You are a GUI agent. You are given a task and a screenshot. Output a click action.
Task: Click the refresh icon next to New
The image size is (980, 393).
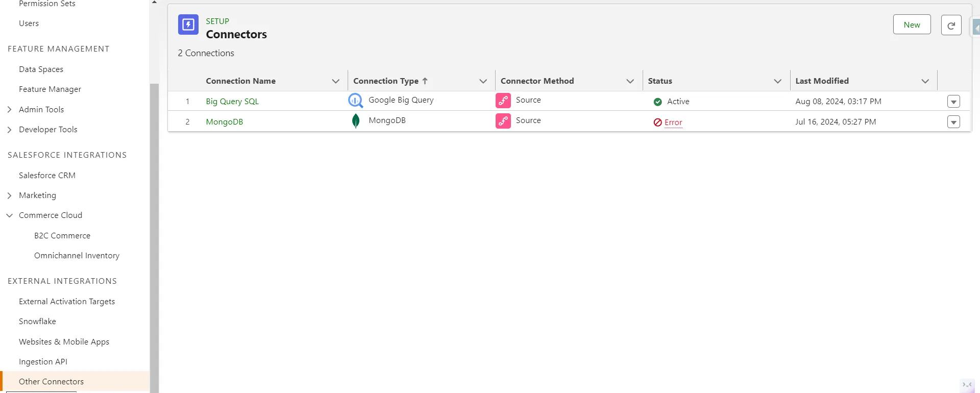[951, 25]
